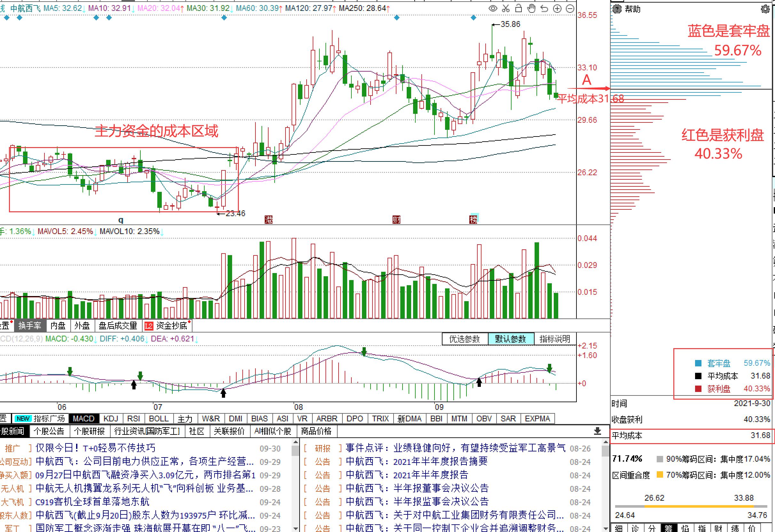Zoom out with the minus magnifier icon
Screen dimensions: 775x532
(x=570, y=9)
